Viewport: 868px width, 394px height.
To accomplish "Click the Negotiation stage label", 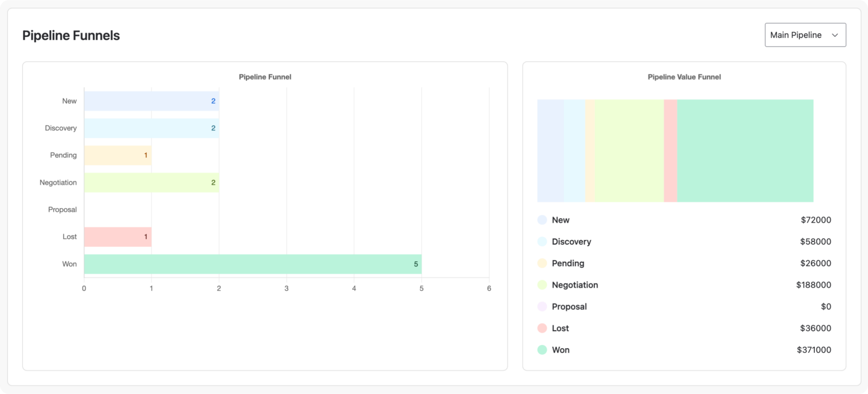I will point(58,182).
